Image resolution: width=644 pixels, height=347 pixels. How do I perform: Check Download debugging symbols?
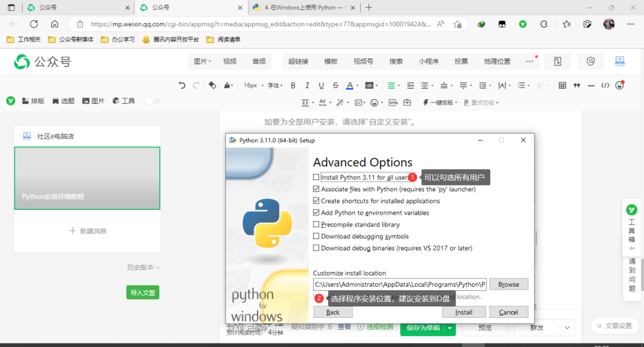click(316, 236)
